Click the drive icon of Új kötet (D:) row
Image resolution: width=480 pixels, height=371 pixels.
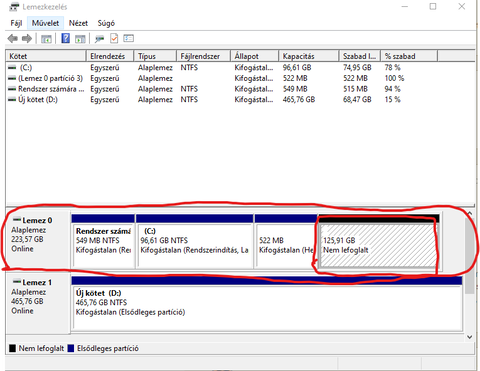click(12, 100)
